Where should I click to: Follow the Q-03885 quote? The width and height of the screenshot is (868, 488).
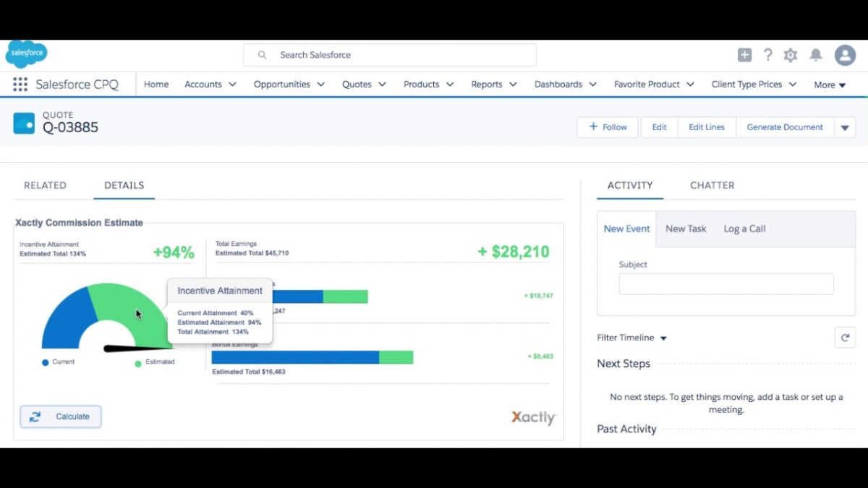(x=607, y=127)
